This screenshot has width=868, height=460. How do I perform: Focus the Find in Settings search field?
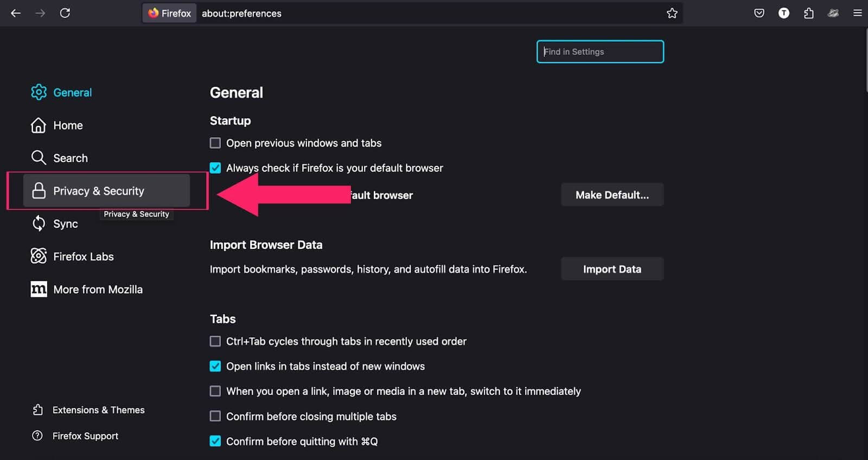tap(600, 52)
